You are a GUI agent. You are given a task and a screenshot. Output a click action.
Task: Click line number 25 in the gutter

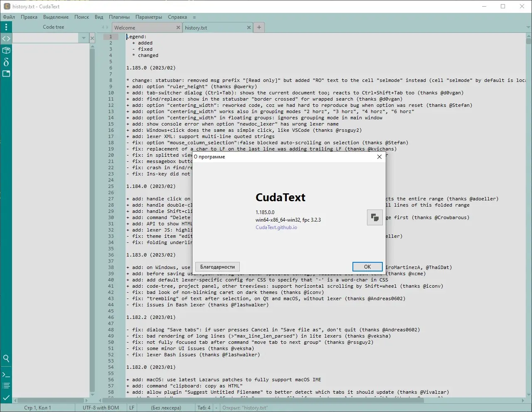pyautogui.click(x=111, y=186)
